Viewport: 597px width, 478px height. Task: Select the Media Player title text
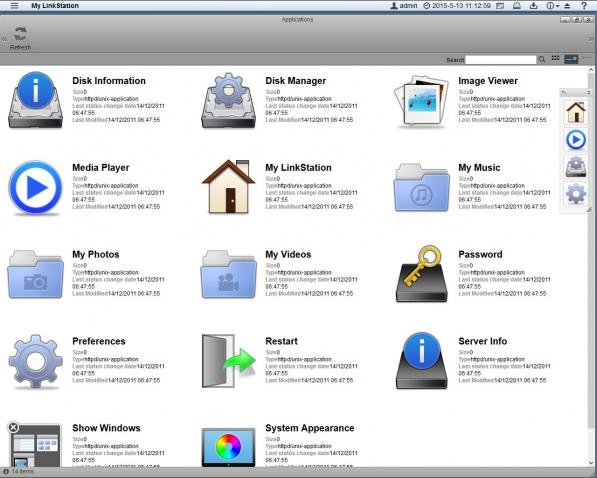[101, 168]
